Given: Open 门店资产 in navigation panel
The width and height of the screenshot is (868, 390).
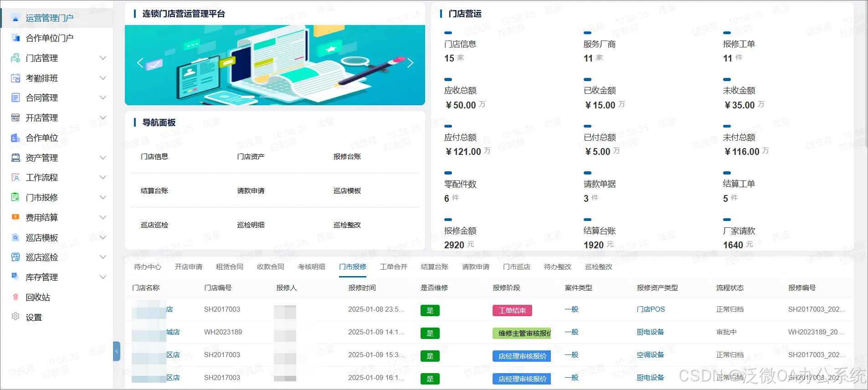Looking at the screenshot, I should pos(251,157).
